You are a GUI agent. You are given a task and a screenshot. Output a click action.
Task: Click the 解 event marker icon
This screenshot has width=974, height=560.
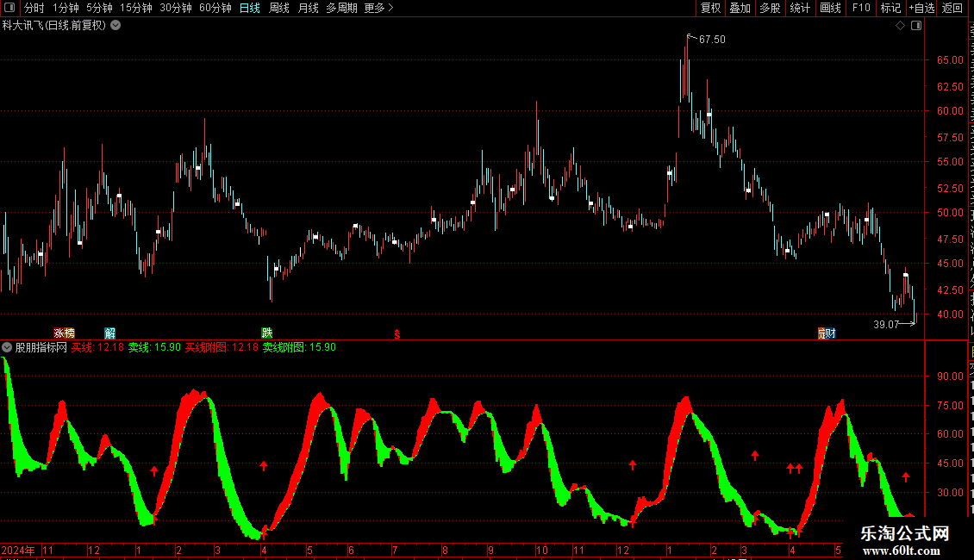pos(110,333)
